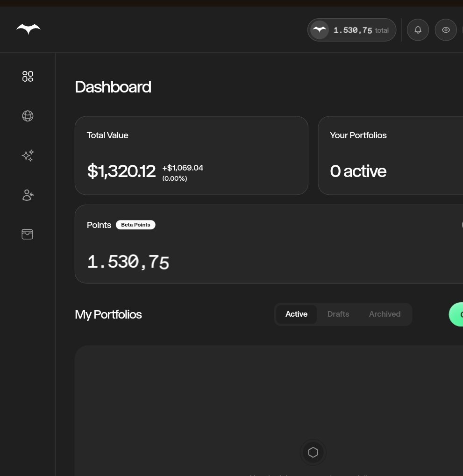Open the user referral icon in the sidebar

coord(28,195)
